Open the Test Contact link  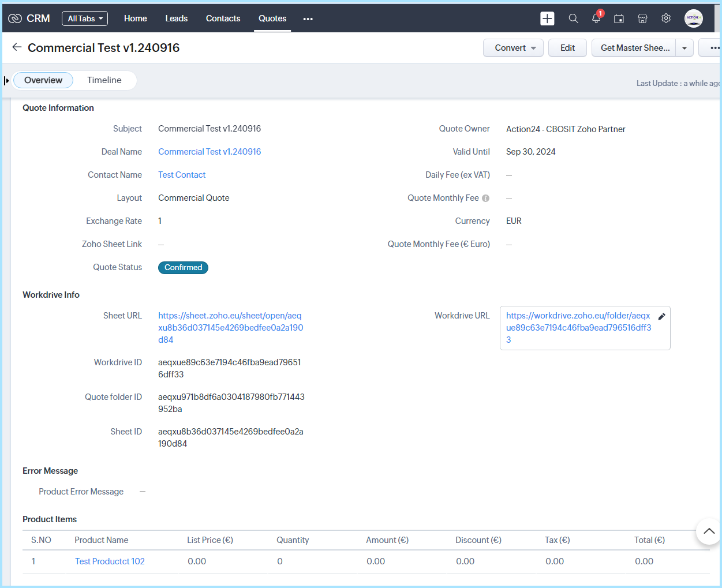pyautogui.click(x=182, y=175)
